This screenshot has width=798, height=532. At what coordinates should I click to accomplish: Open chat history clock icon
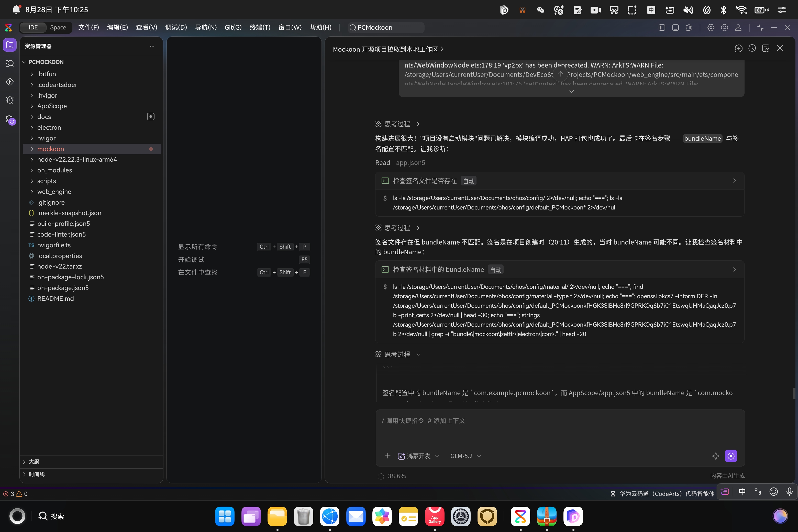pyautogui.click(x=752, y=49)
